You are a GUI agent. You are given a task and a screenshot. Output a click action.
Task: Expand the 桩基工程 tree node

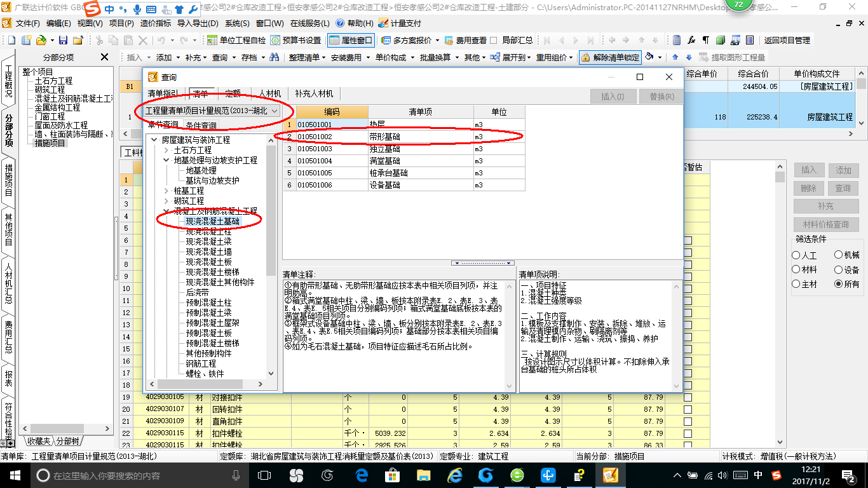pos(166,191)
